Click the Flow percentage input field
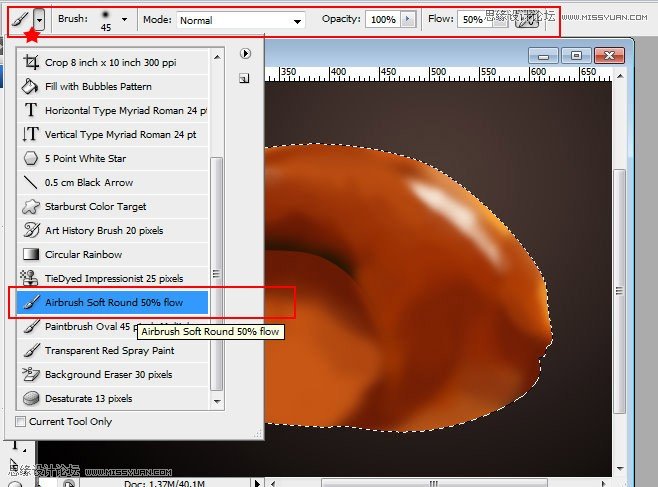Image resolution: width=658 pixels, height=487 pixels. (472, 19)
